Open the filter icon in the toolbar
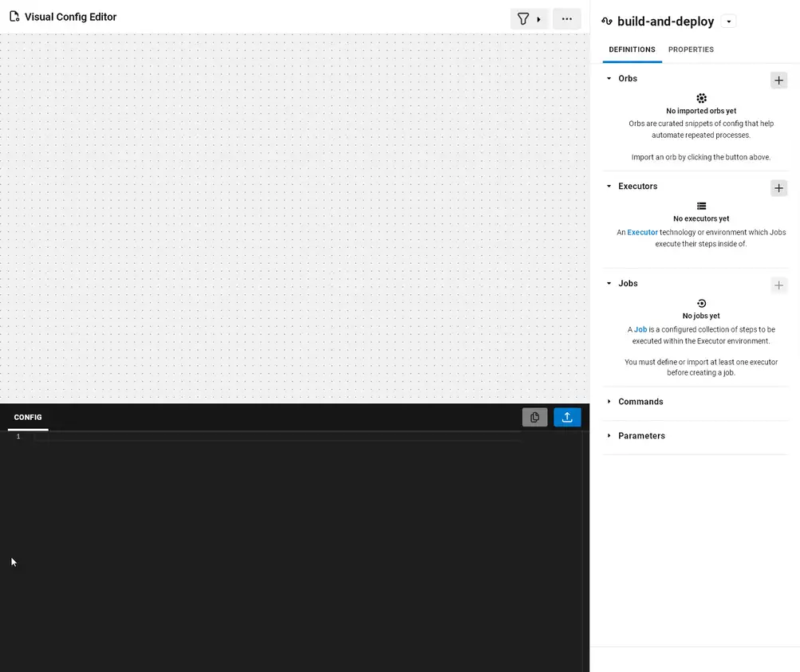 coord(523,18)
